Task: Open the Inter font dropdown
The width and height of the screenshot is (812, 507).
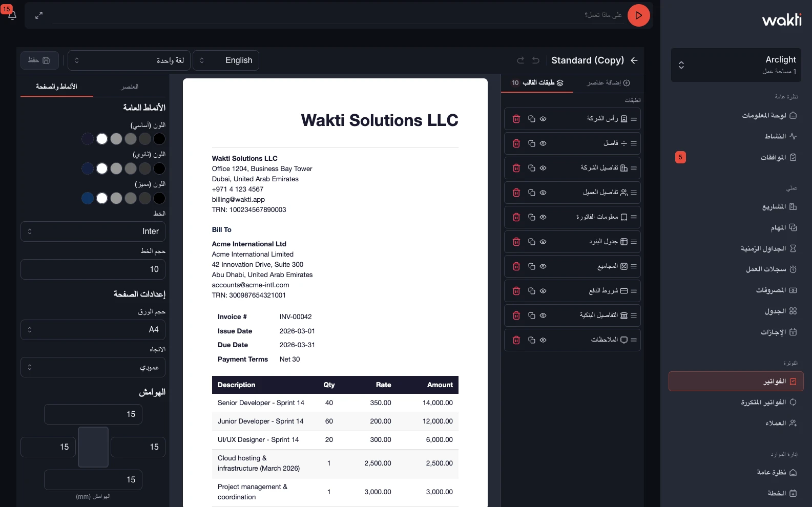Action: click(93, 231)
